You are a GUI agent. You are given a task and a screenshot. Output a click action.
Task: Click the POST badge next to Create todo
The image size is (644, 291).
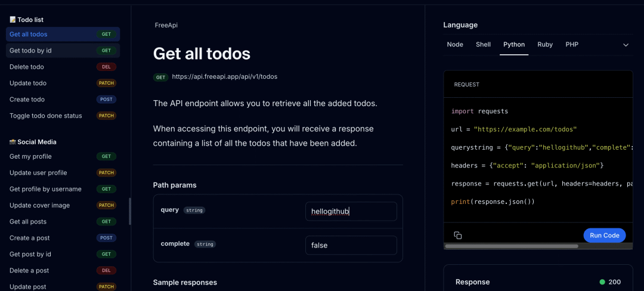(106, 100)
